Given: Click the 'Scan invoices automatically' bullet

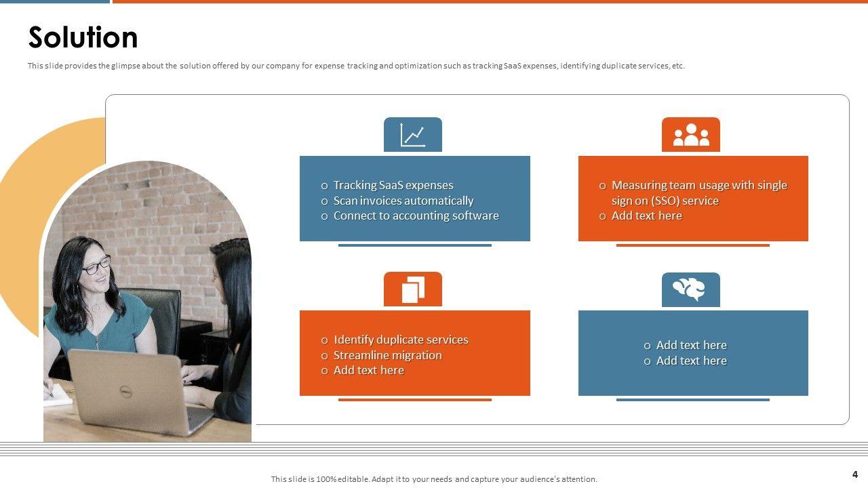Looking at the screenshot, I should [403, 201].
